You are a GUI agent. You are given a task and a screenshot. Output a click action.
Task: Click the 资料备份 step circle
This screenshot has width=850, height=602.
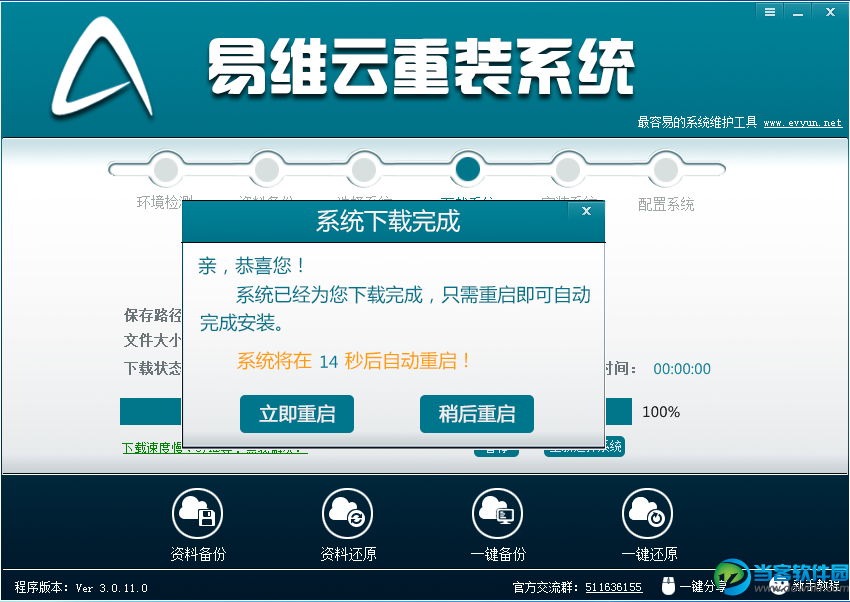point(266,169)
